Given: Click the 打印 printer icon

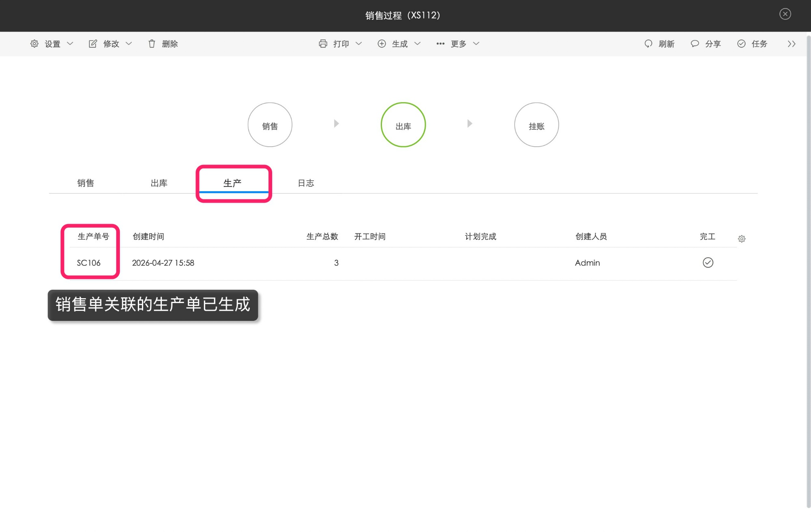Looking at the screenshot, I should click(323, 44).
